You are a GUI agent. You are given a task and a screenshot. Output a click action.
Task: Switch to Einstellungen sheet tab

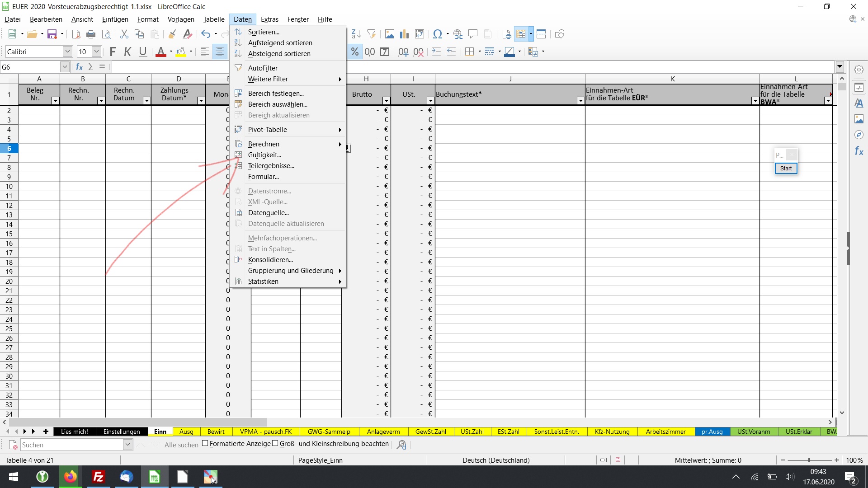click(122, 432)
